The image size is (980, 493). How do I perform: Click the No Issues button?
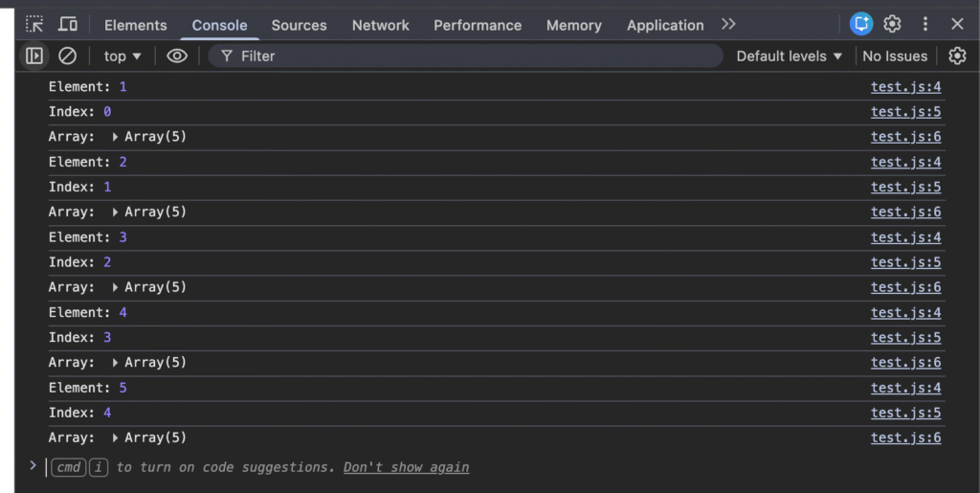[x=895, y=56]
